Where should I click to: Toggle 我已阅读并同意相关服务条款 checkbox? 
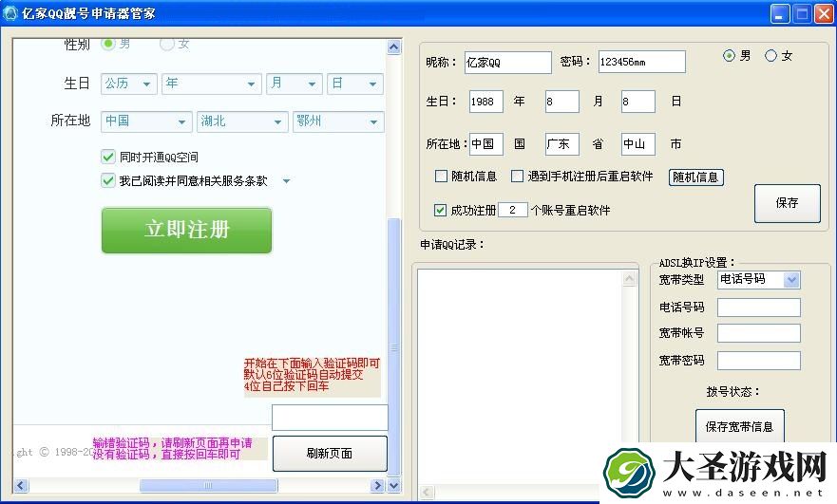107,180
